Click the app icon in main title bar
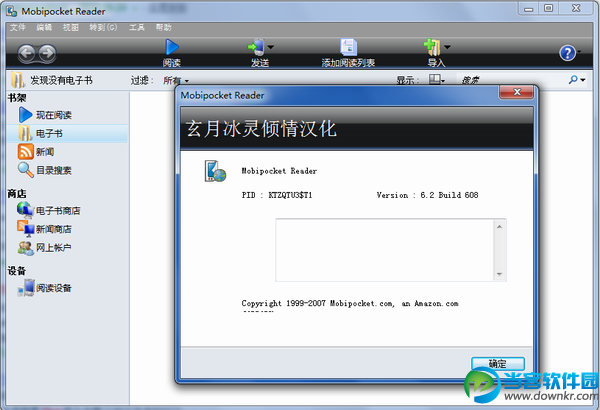 (x=11, y=11)
